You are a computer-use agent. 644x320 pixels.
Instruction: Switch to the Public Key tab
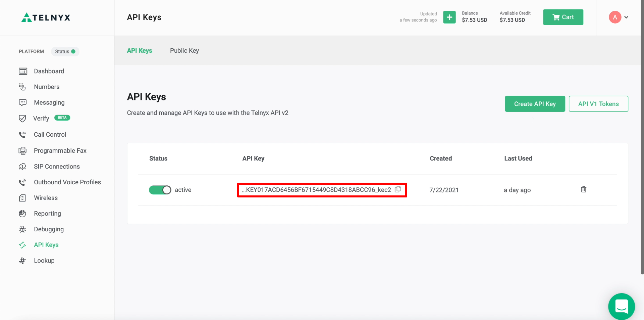pyautogui.click(x=184, y=51)
